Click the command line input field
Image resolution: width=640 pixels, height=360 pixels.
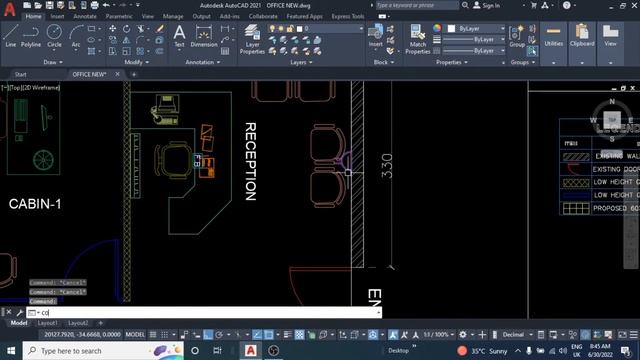coord(204,313)
